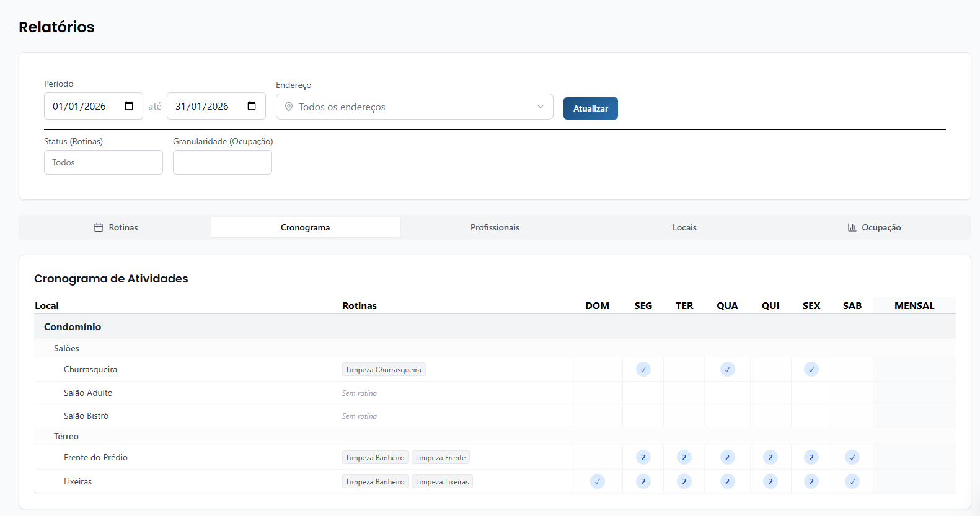Open the end date calendar picker icon
The image size is (980, 516).
pyautogui.click(x=252, y=106)
